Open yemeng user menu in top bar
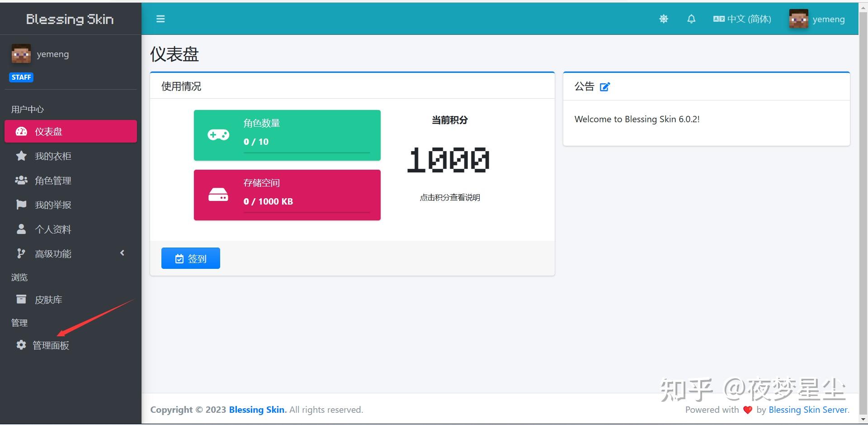Viewport: 868px width, 425px height. (817, 19)
